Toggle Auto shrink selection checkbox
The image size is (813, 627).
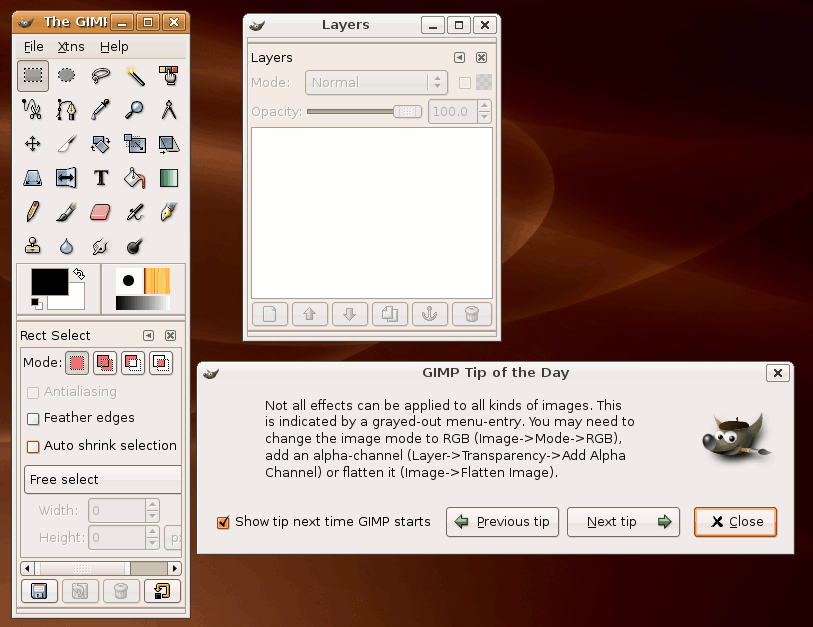[x=34, y=447]
